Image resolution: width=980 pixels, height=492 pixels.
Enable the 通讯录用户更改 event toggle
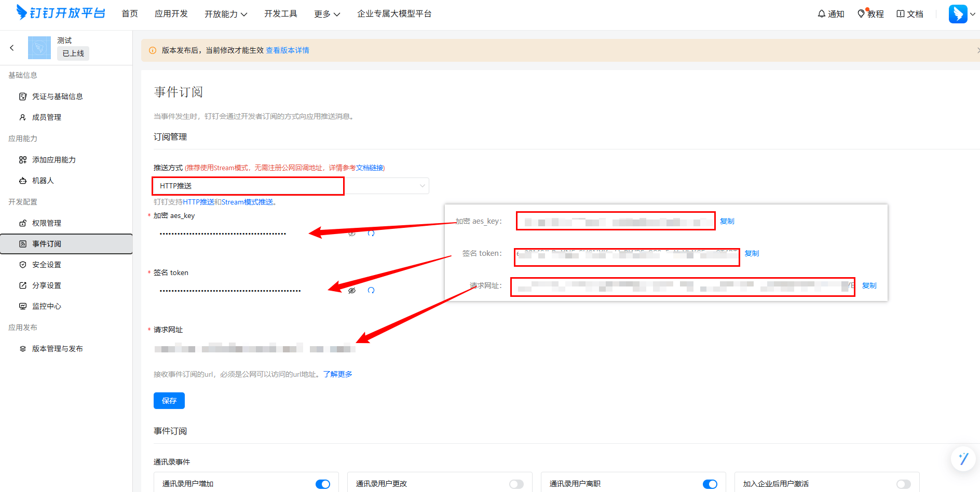tap(516, 484)
